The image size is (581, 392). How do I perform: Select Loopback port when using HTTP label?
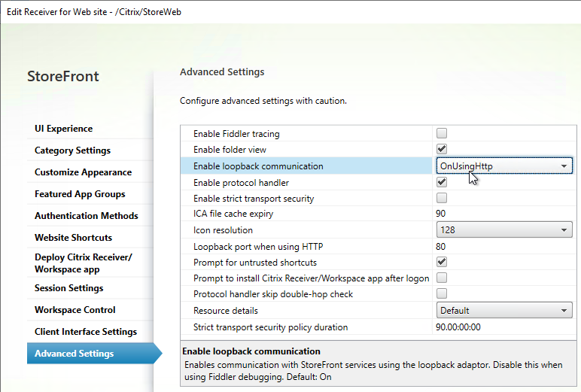pos(258,247)
